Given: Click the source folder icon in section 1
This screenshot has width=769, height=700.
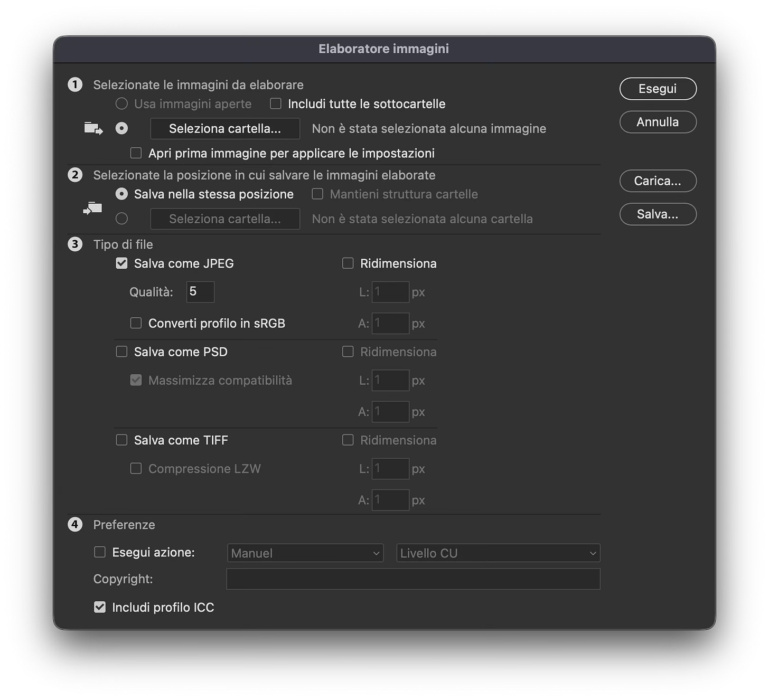Looking at the screenshot, I should (93, 128).
